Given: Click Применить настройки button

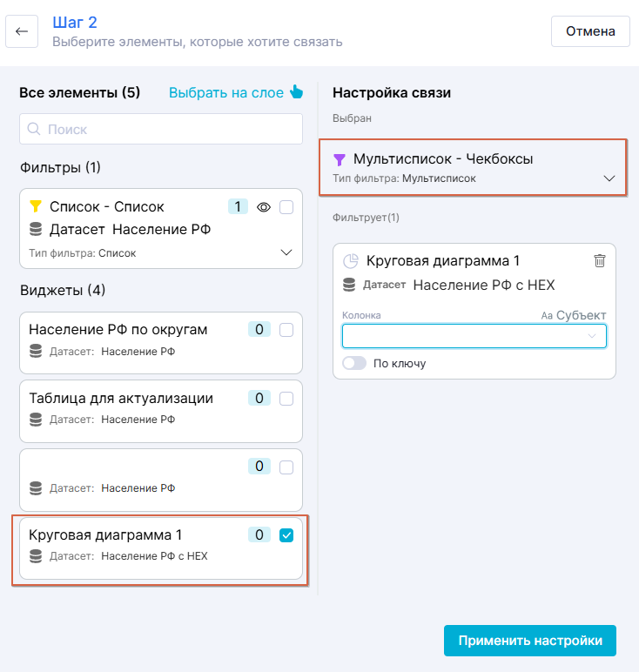Looking at the screenshot, I should tap(529, 641).
